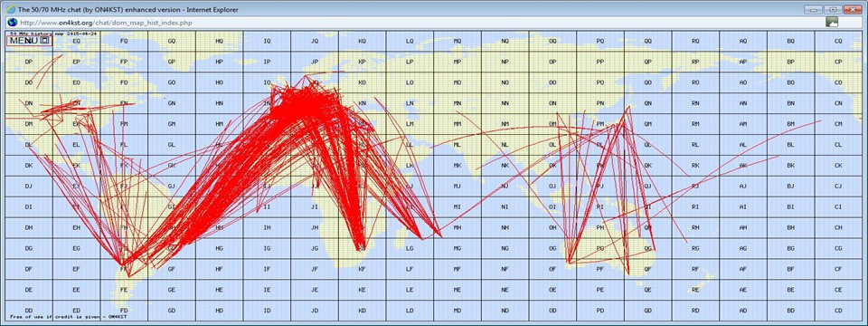Click grid square PM near Japan

tap(600, 124)
